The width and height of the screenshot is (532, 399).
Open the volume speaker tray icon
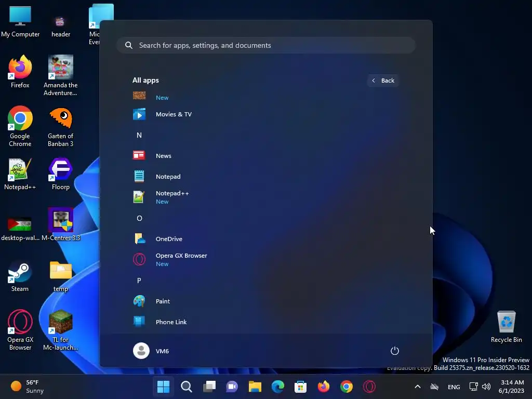click(x=486, y=387)
